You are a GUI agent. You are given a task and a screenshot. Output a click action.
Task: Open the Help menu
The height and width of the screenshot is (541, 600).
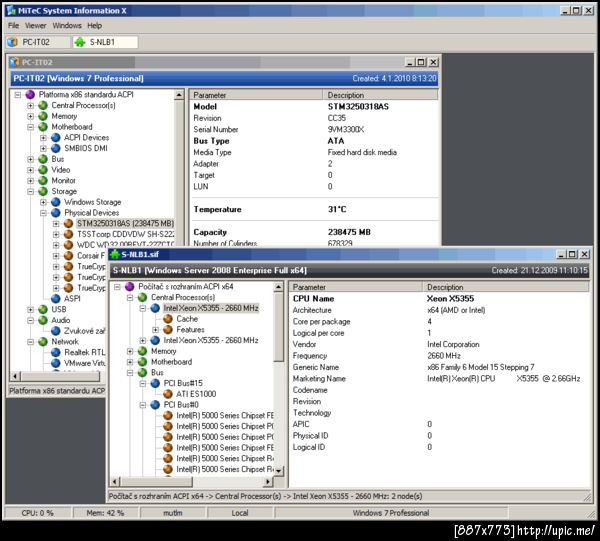tap(95, 26)
